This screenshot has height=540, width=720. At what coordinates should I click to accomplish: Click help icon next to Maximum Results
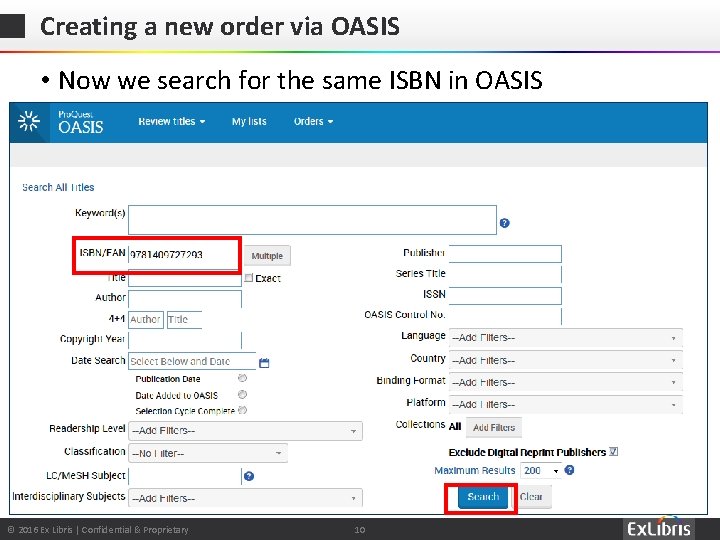569,470
